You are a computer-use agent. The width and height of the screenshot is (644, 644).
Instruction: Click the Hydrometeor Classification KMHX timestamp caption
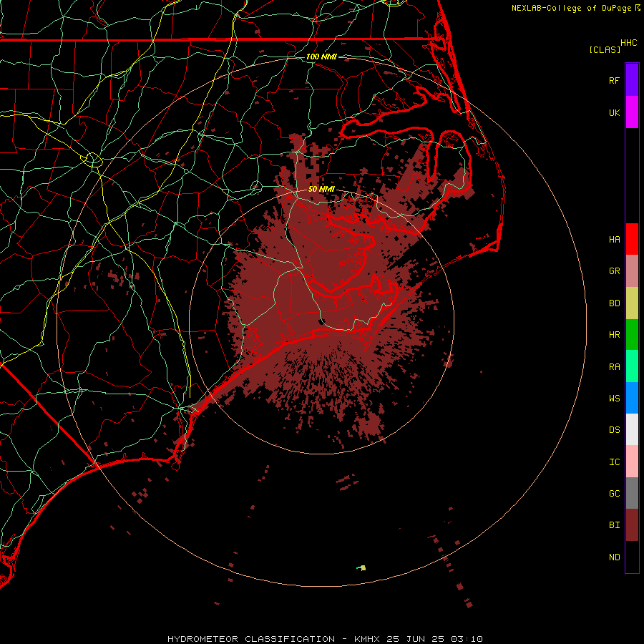pyautogui.click(x=325, y=639)
